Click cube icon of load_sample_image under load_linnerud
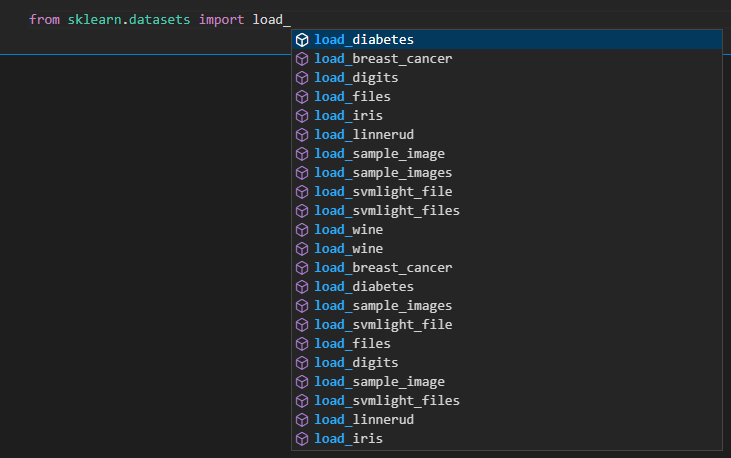731x458 pixels. pyautogui.click(x=302, y=154)
